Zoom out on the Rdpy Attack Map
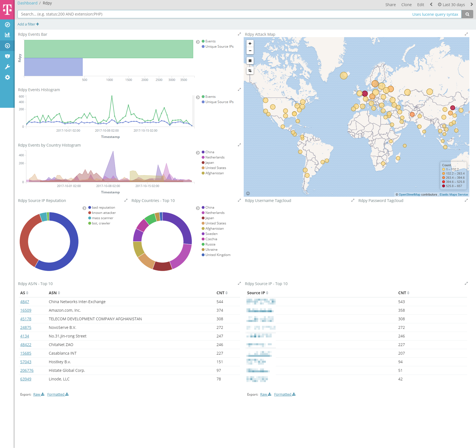 (250, 51)
